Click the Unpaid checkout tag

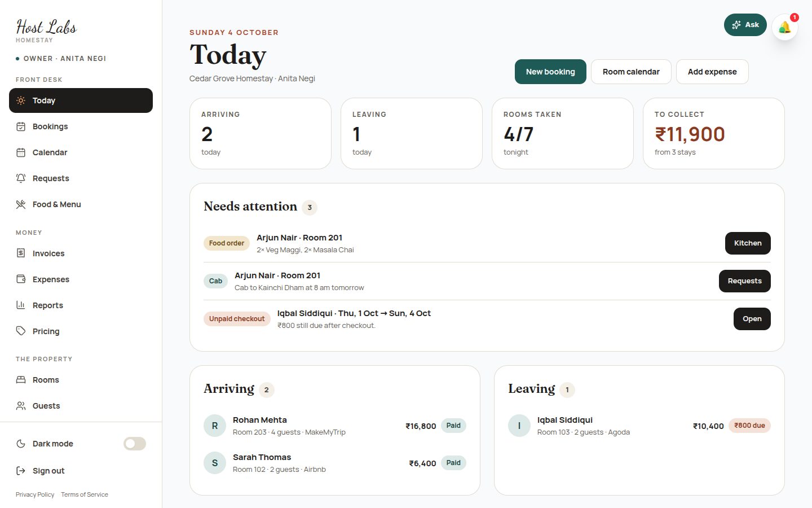[237, 319]
